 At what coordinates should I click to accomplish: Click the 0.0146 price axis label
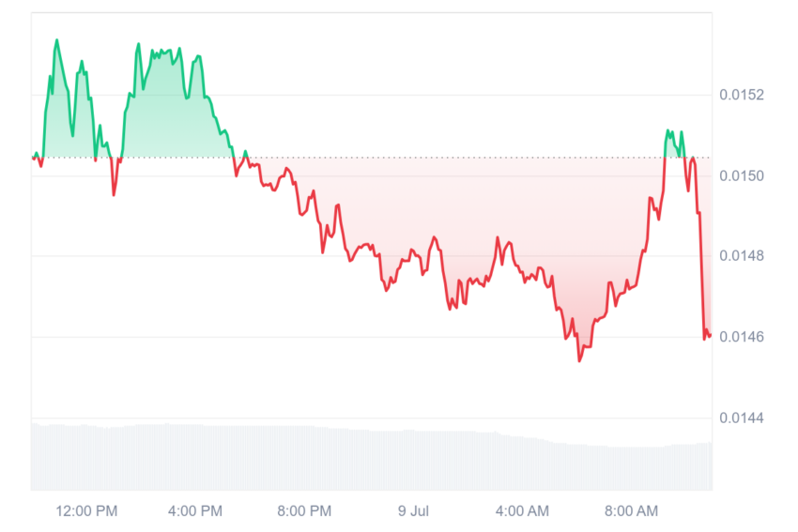tap(741, 337)
